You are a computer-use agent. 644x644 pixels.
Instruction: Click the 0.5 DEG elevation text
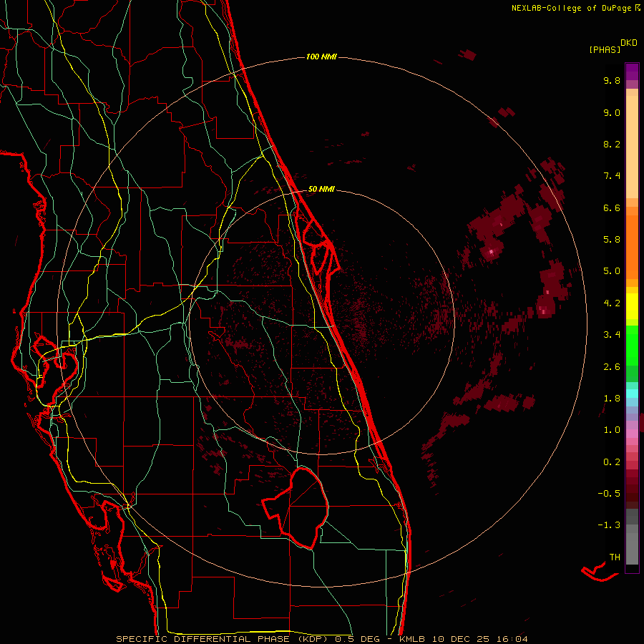(357, 639)
